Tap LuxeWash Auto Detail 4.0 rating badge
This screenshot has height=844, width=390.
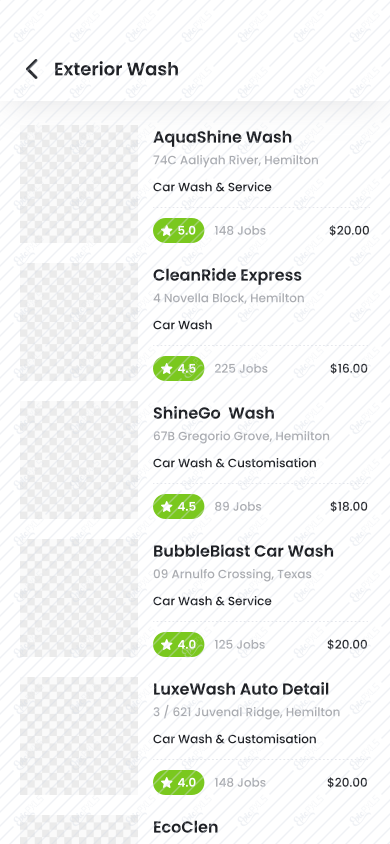[179, 782]
